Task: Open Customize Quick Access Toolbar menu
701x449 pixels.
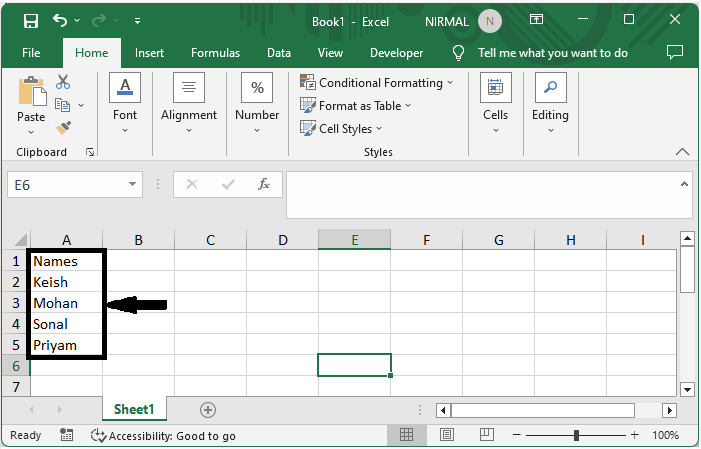Action: click(137, 21)
